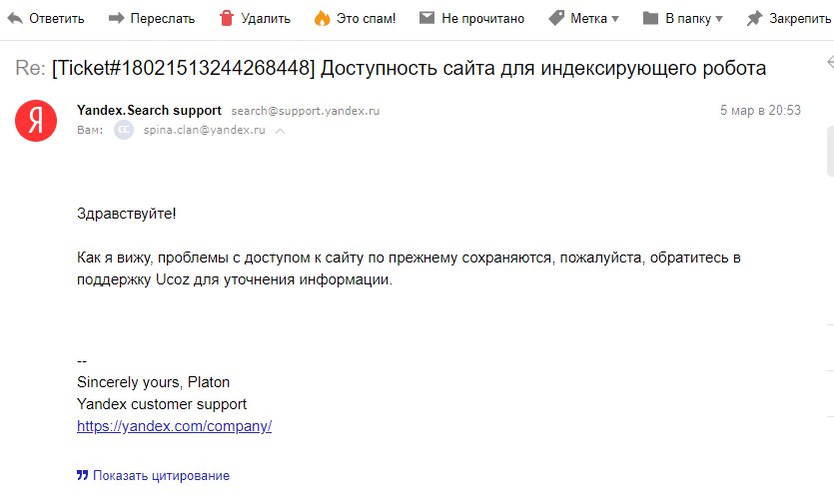
Task: Click the folder icon in toolbar
Action: point(650,19)
